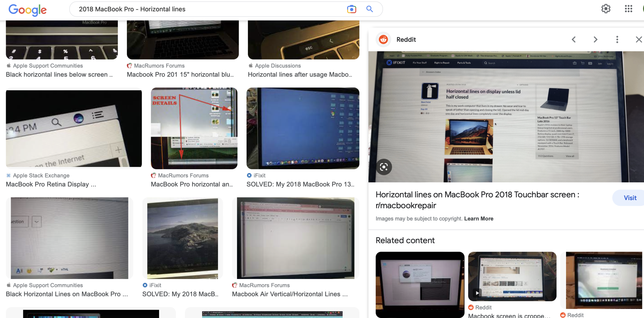Click 'Images may be subject to copyright.' text
This screenshot has height=318, width=644.
[419, 218]
